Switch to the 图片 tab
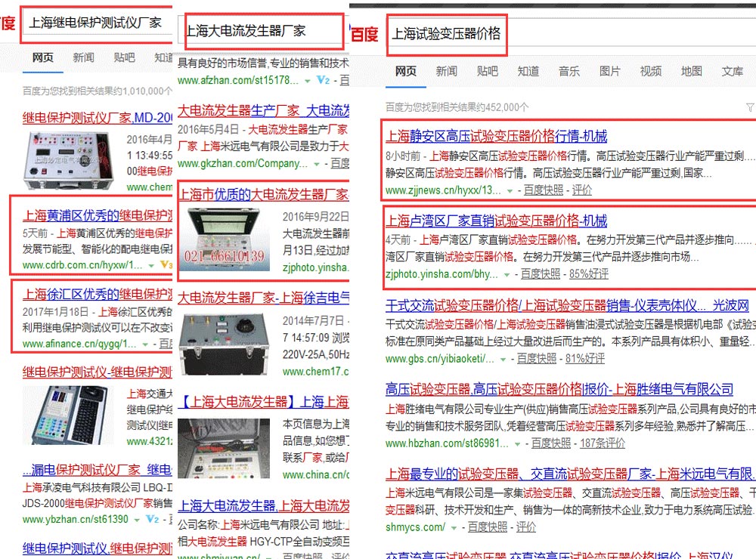 (x=610, y=71)
